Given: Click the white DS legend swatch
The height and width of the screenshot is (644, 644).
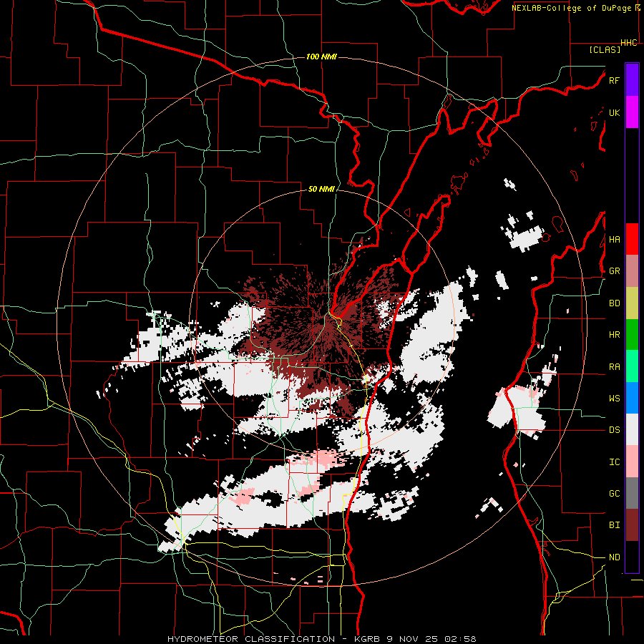Looking at the screenshot, I should tap(632, 429).
